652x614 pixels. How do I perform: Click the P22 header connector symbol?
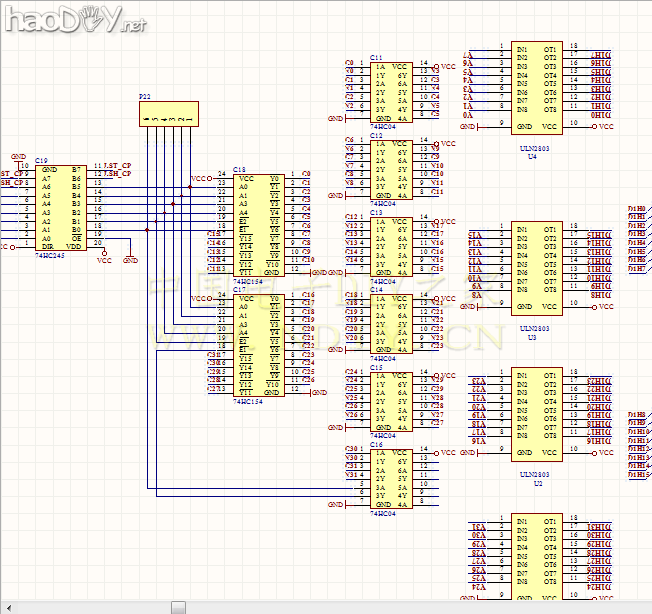click(x=168, y=114)
